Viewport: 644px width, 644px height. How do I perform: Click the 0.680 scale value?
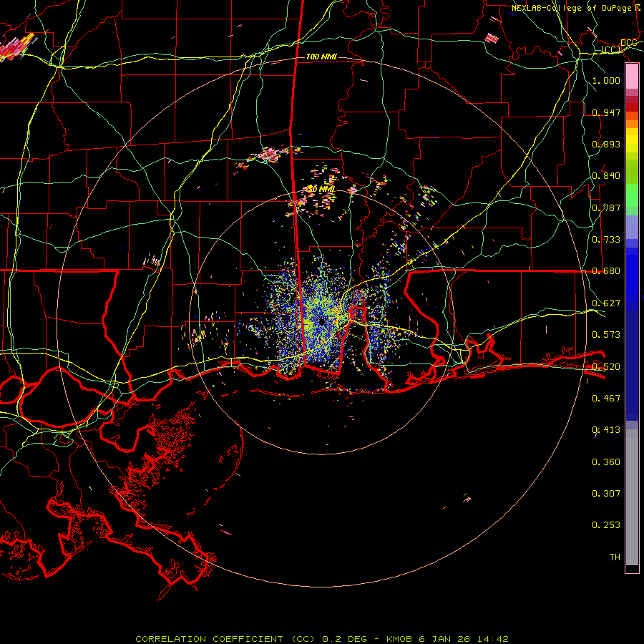coord(606,271)
